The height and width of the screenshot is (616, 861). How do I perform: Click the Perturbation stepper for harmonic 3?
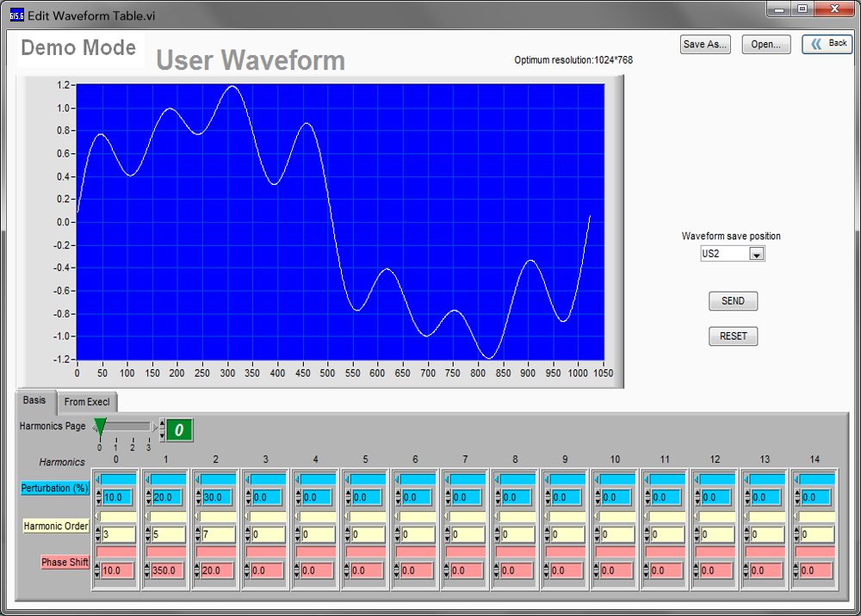click(x=248, y=497)
